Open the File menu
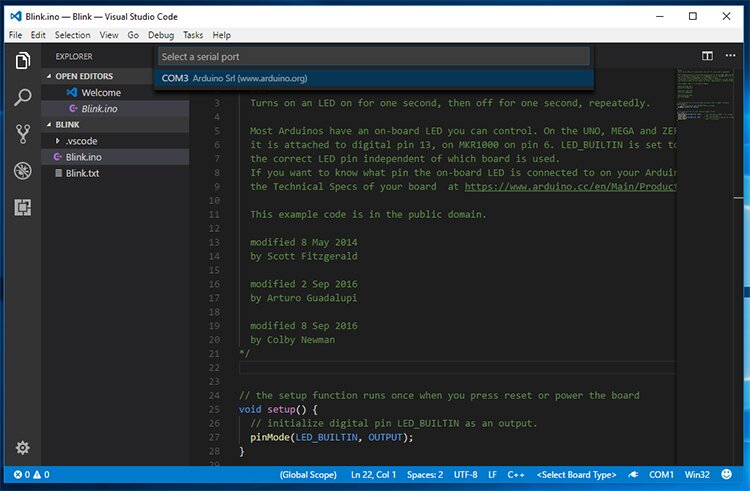 click(15, 35)
